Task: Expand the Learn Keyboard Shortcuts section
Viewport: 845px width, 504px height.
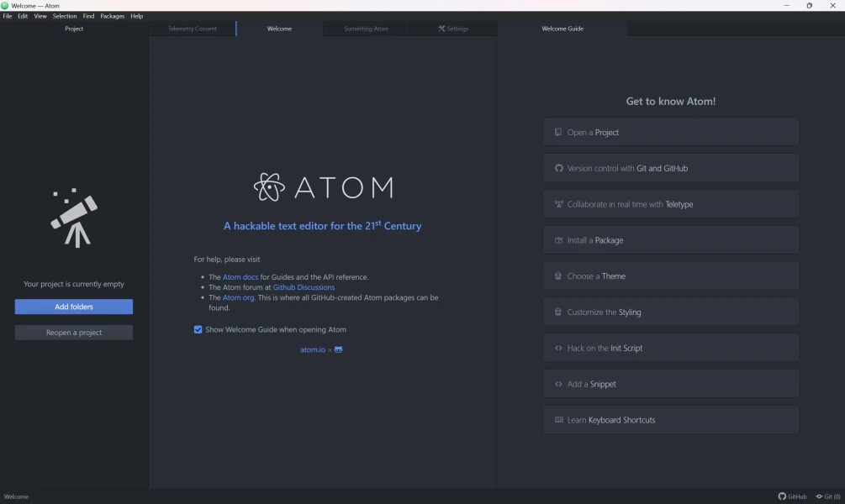Action: click(x=670, y=420)
